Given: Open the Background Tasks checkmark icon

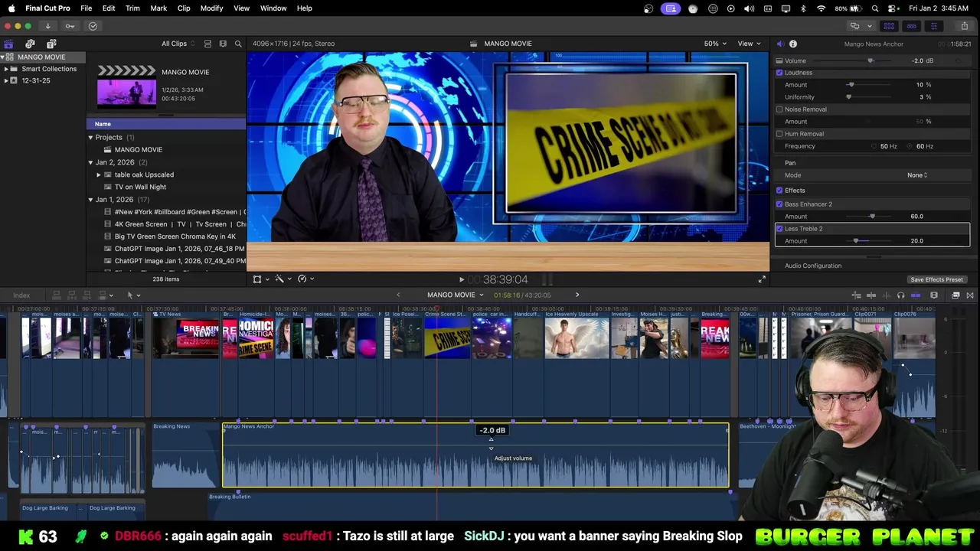Looking at the screenshot, I should (93, 26).
